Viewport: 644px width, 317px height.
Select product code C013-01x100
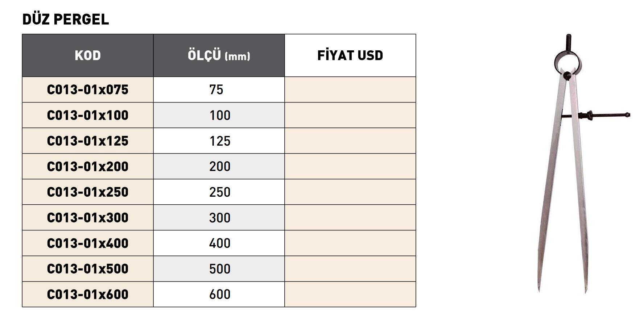(88, 115)
